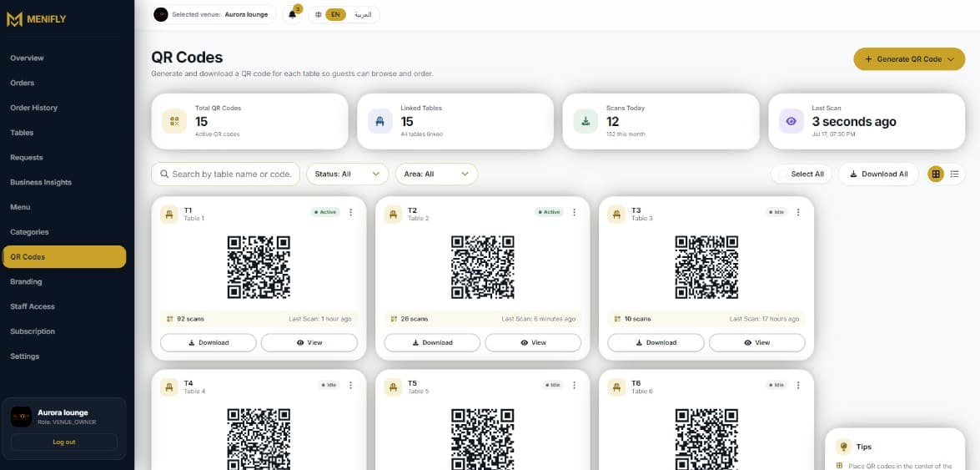Click the Linked Tables chair icon
This screenshot has width=980, height=470.
pos(379,121)
